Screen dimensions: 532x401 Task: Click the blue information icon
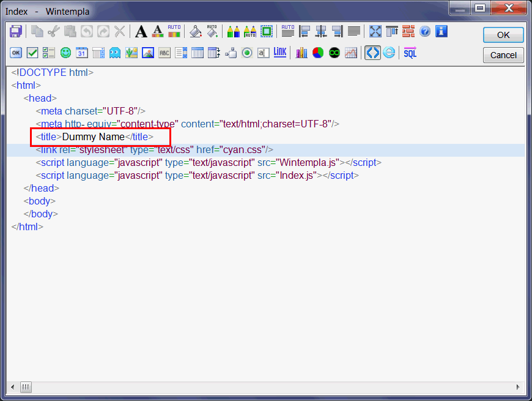coord(441,32)
